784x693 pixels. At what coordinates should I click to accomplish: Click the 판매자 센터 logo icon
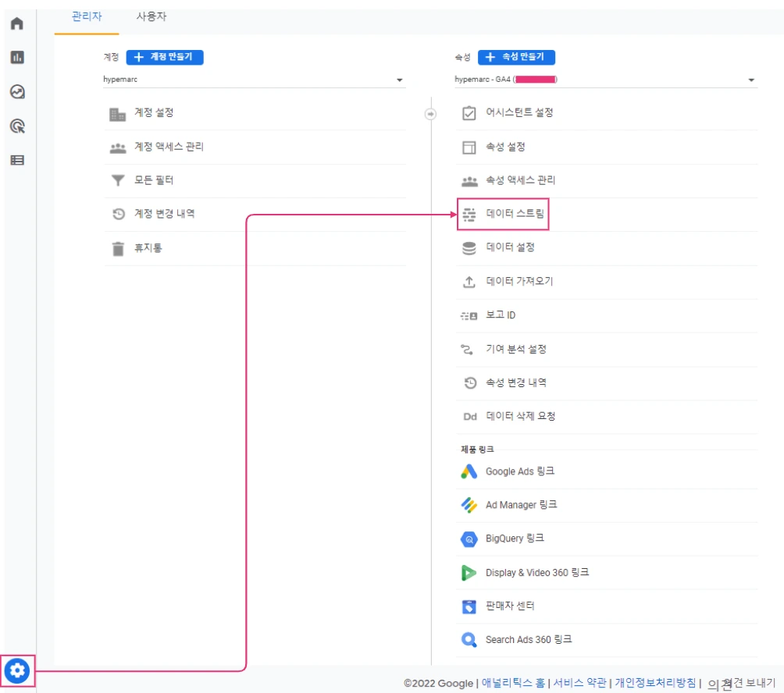(469, 606)
